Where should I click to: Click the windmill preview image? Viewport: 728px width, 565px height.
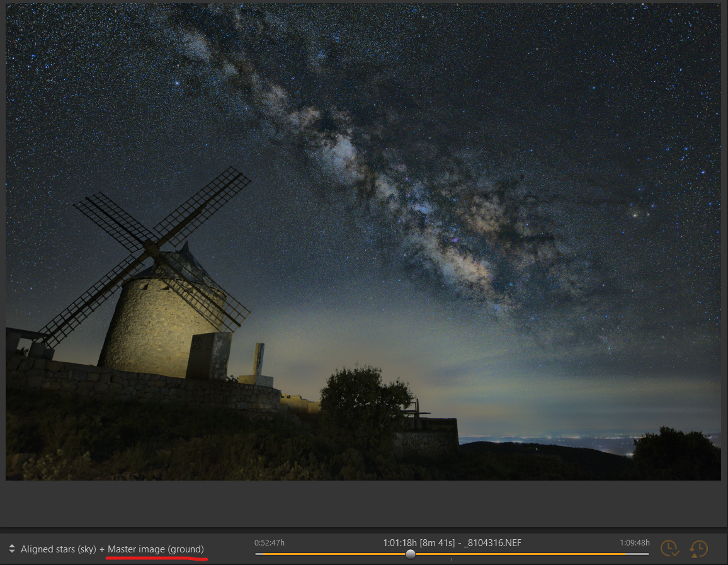click(363, 241)
